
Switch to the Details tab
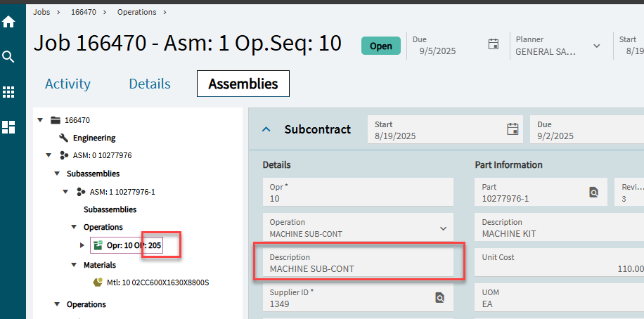pyautogui.click(x=150, y=84)
